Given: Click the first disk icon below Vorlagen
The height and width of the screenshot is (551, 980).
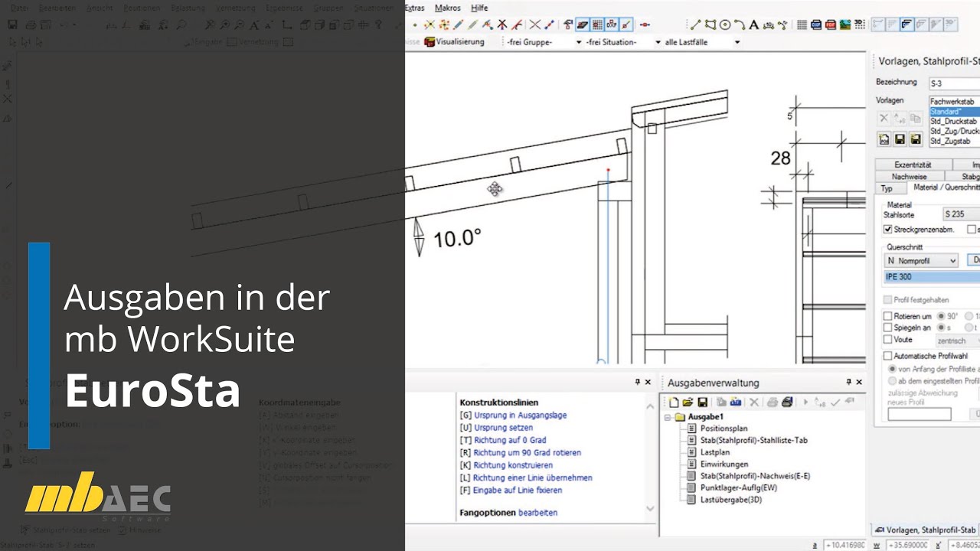Looking at the screenshot, I should coord(900,139).
